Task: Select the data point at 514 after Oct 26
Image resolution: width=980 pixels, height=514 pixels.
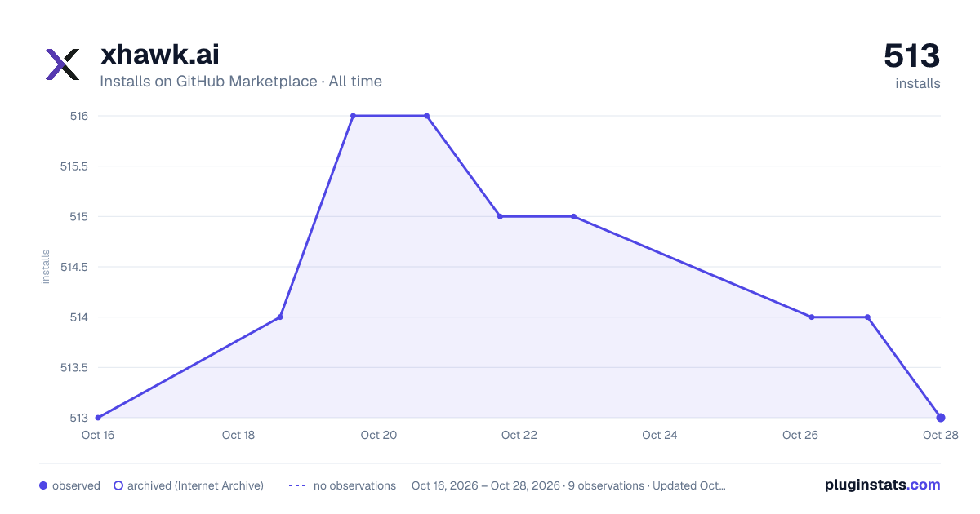Action: pos(812,317)
